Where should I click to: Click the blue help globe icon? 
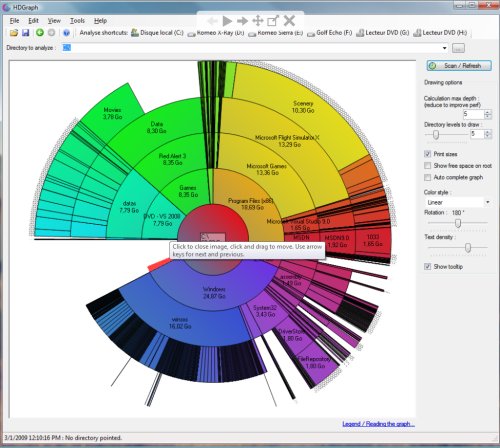click(x=66, y=33)
